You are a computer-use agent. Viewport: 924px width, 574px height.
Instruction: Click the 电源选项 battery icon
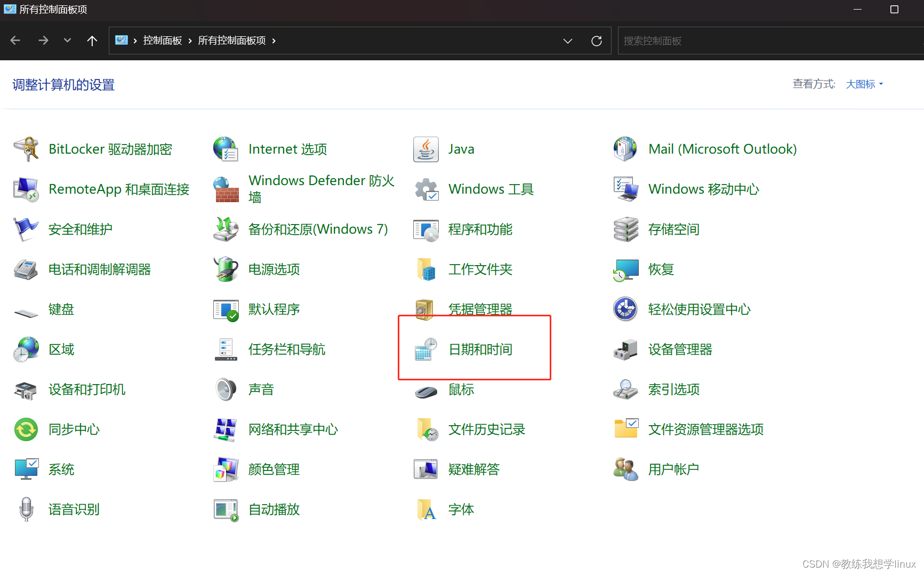[x=226, y=269]
